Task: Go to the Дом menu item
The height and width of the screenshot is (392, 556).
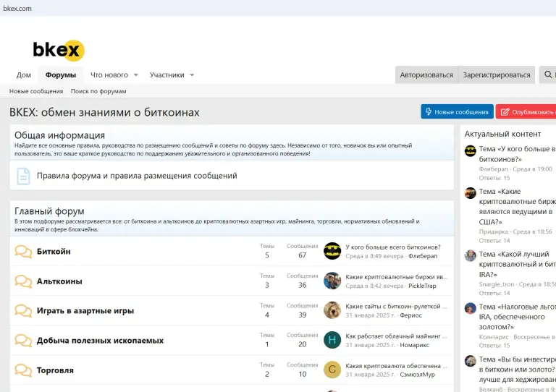Action: click(24, 75)
